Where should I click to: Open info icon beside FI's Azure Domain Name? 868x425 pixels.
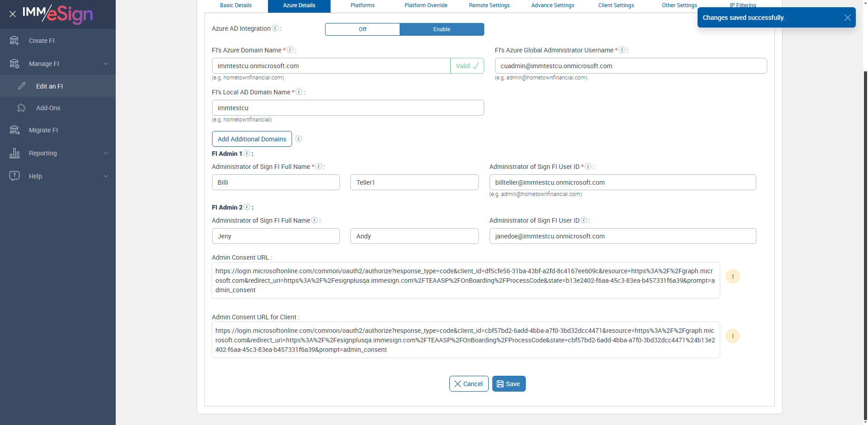(290, 50)
